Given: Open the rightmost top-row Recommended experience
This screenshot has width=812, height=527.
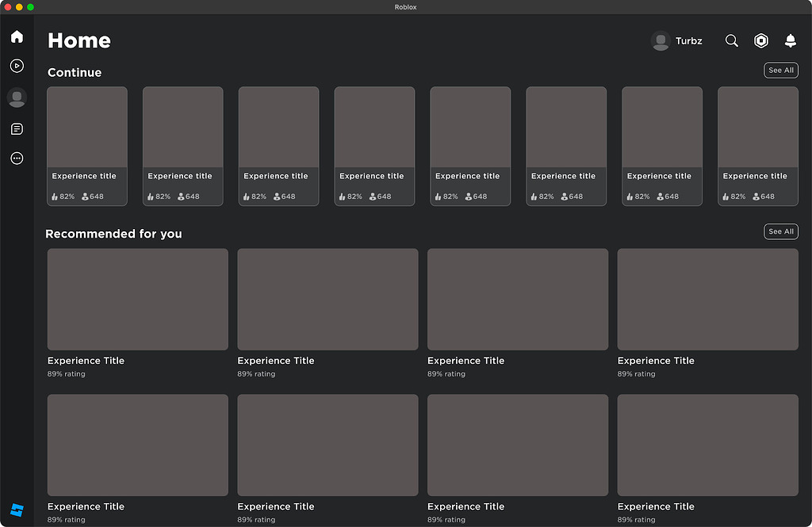Looking at the screenshot, I should (x=707, y=299).
